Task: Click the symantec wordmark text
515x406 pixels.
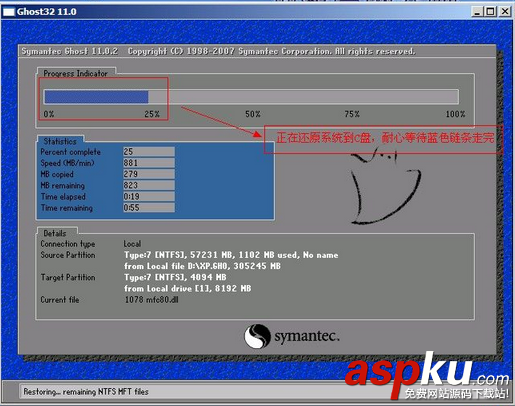Action: coord(307,336)
